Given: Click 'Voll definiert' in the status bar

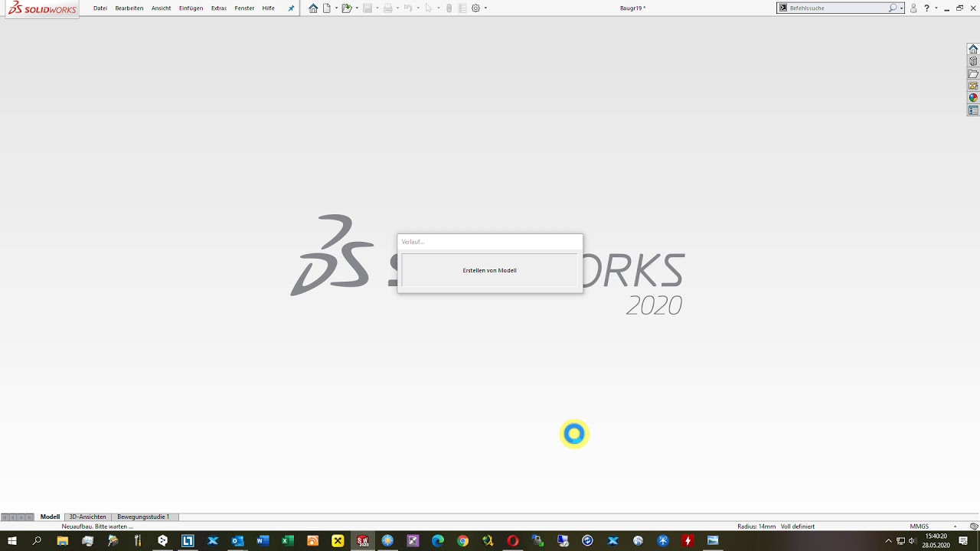Looking at the screenshot, I should point(798,527).
